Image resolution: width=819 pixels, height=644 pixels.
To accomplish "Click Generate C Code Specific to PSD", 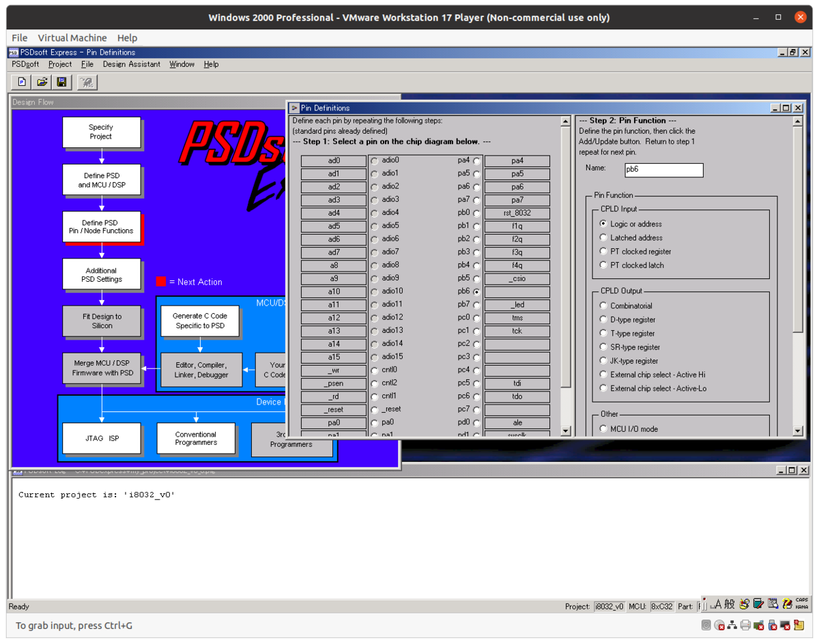I will [x=200, y=321].
